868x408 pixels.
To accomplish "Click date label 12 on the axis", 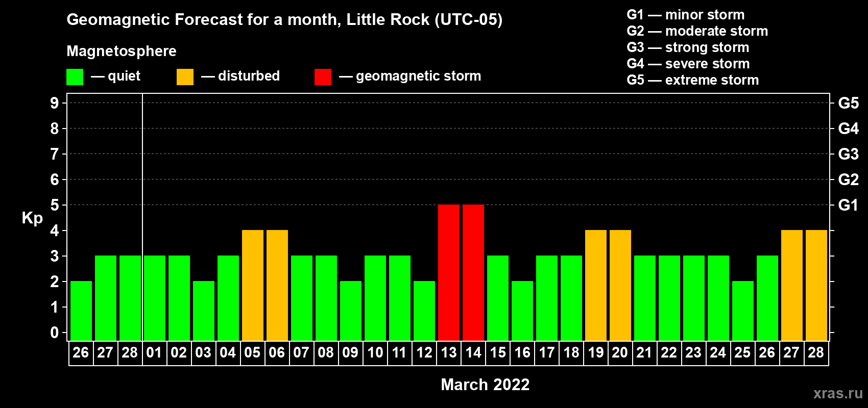I will pyautogui.click(x=424, y=352).
